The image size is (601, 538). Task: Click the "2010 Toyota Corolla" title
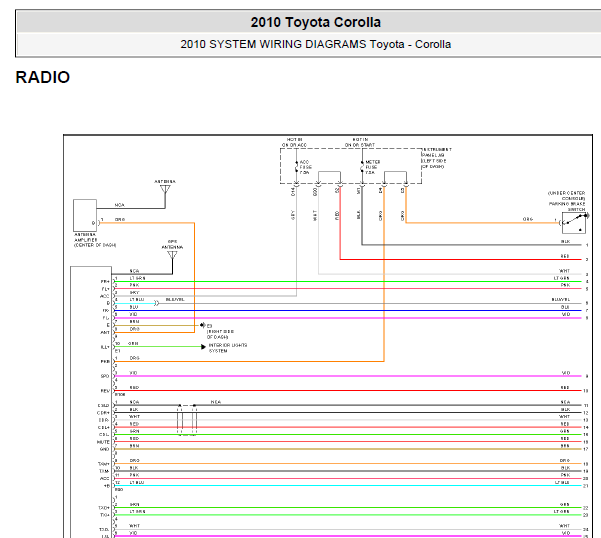pos(315,22)
